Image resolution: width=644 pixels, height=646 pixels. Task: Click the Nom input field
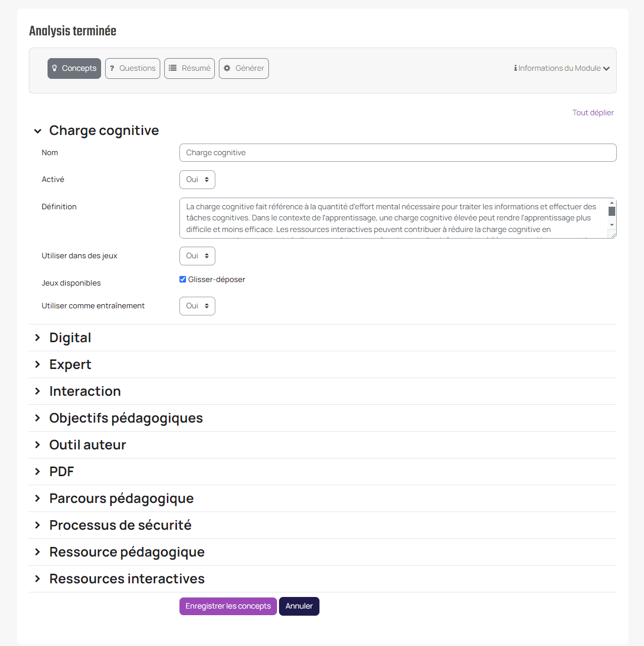[398, 153]
